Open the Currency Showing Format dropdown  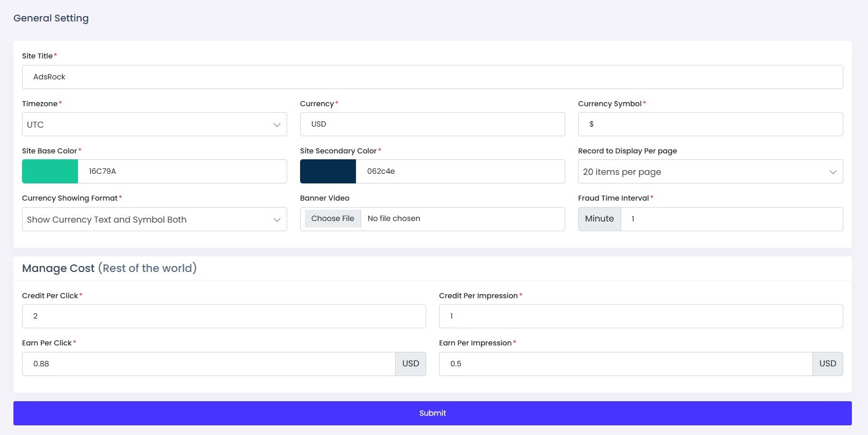(154, 219)
